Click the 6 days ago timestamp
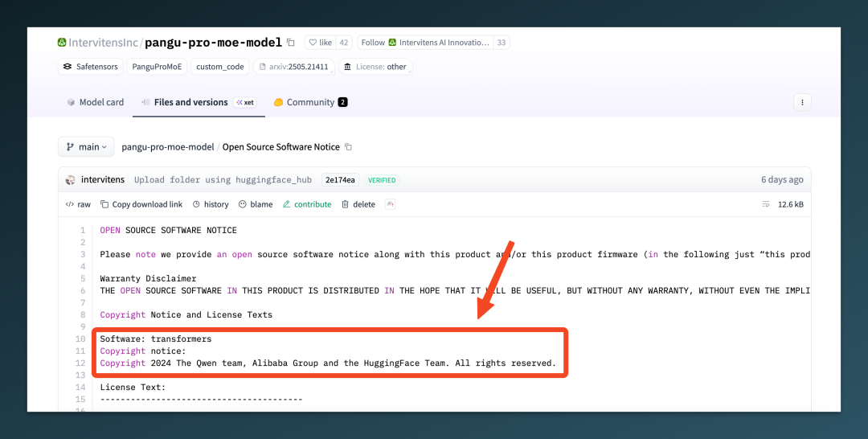 782,180
